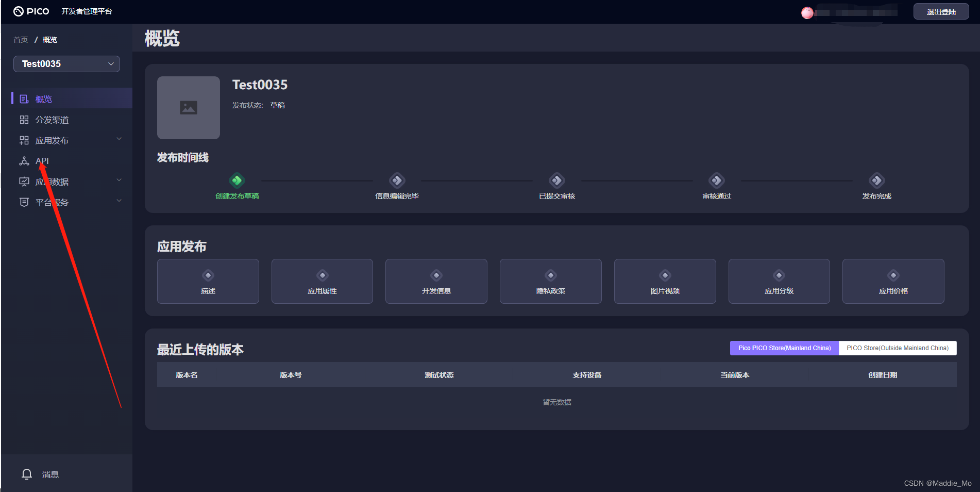Click the green 创建发布草稿 diamond marker
Screen dimensions: 980x492
[237, 181]
